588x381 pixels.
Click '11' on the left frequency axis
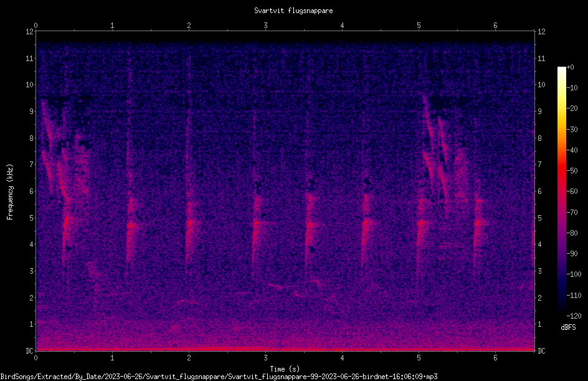29,58
